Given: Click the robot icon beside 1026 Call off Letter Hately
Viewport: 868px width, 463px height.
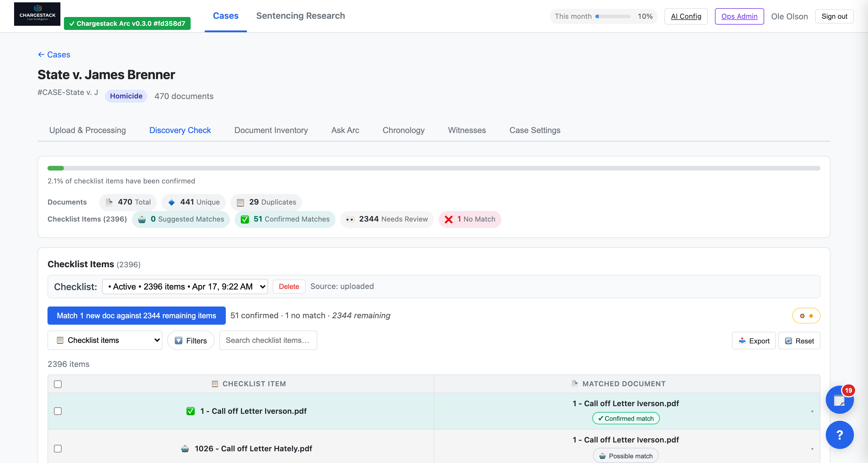Looking at the screenshot, I should point(185,449).
